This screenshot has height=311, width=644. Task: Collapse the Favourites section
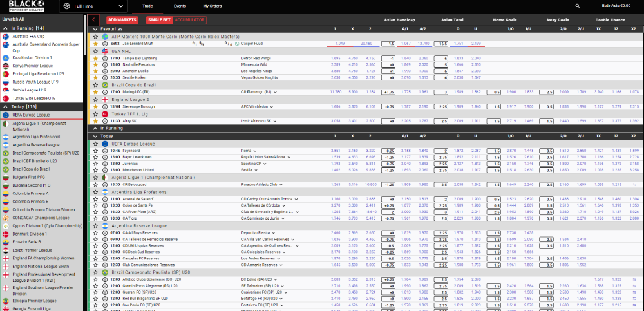click(x=96, y=29)
